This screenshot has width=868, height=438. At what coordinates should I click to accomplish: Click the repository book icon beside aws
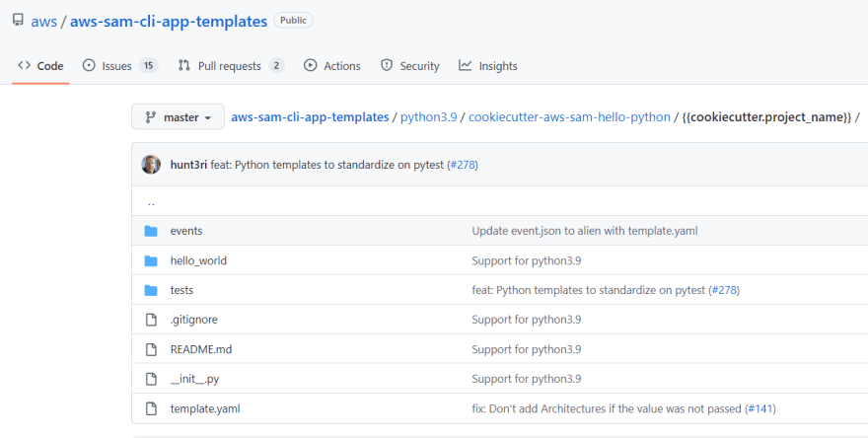tap(19, 21)
